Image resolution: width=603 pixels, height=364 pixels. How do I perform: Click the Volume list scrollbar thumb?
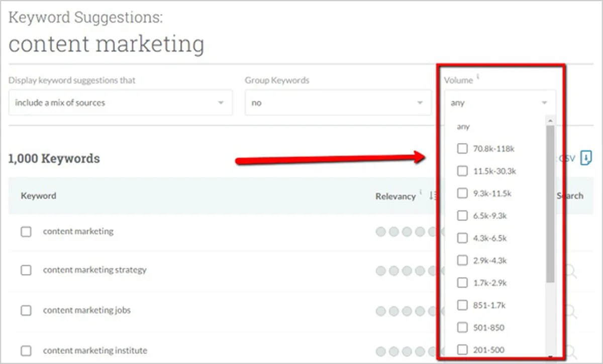pyautogui.click(x=550, y=203)
